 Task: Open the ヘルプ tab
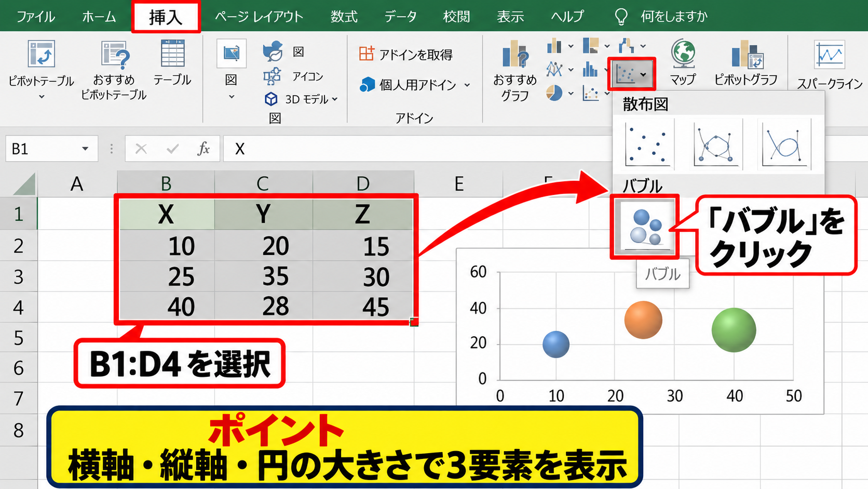click(567, 17)
